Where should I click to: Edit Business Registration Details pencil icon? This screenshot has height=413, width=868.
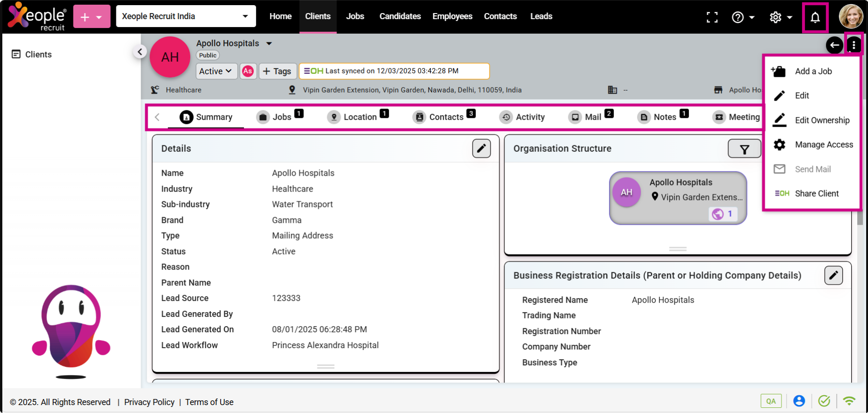833,276
